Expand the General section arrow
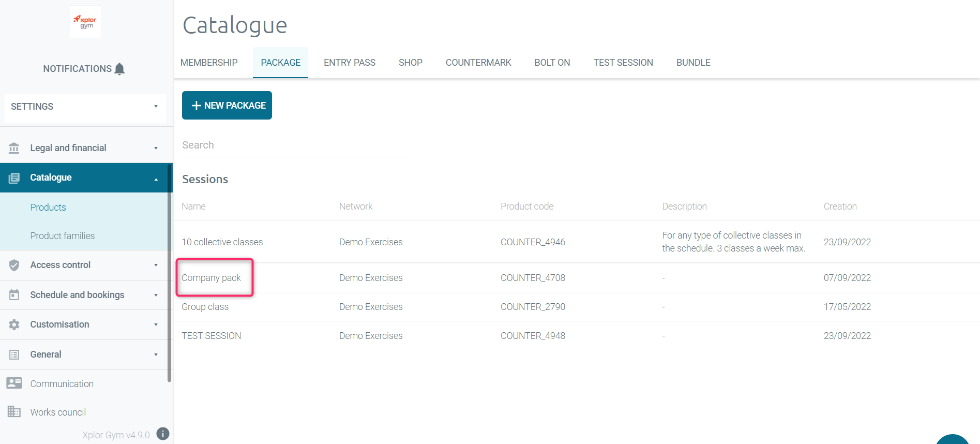This screenshot has height=444, width=980. pos(156,354)
